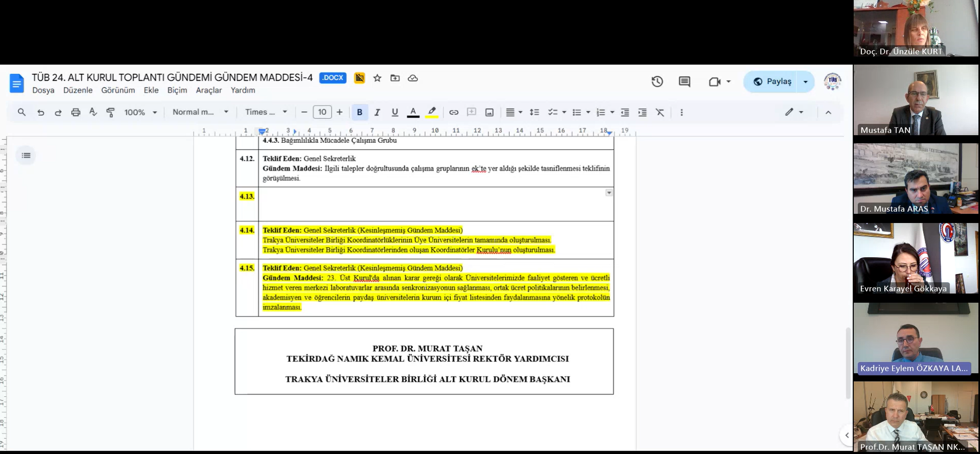Run spelling and grammar check
Screen dimensions: 980x454
click(93, 112)
